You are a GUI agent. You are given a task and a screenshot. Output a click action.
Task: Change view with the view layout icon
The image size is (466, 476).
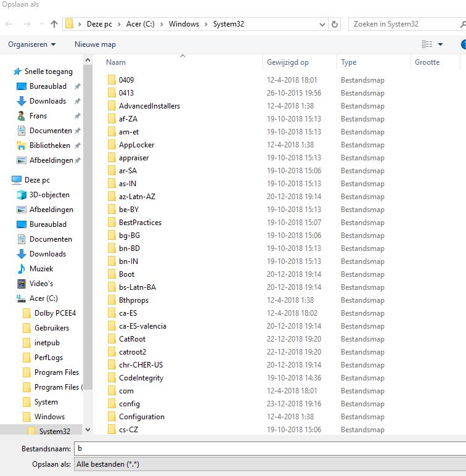click(x=427, y=44)
